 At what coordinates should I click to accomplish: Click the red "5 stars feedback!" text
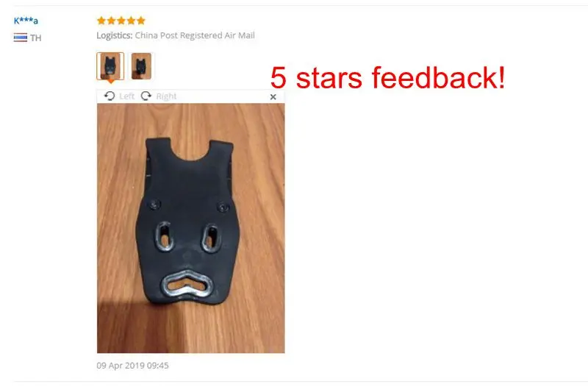388,77
